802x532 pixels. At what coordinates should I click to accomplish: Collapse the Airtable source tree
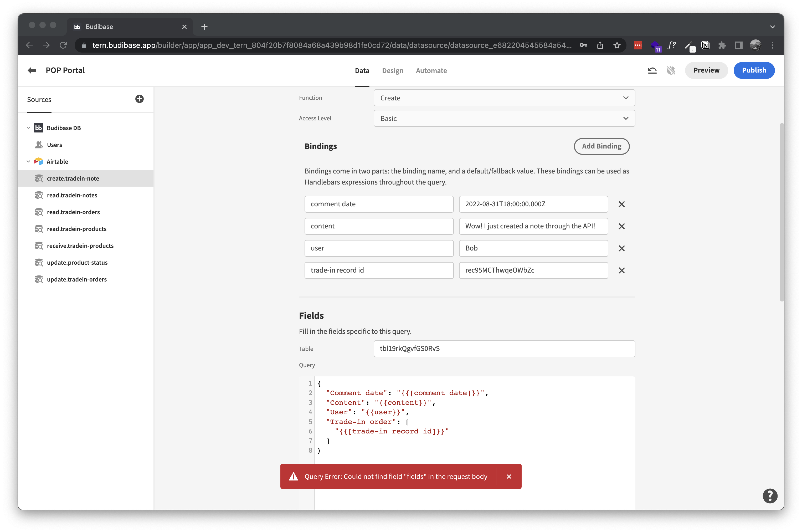point(28,161)
